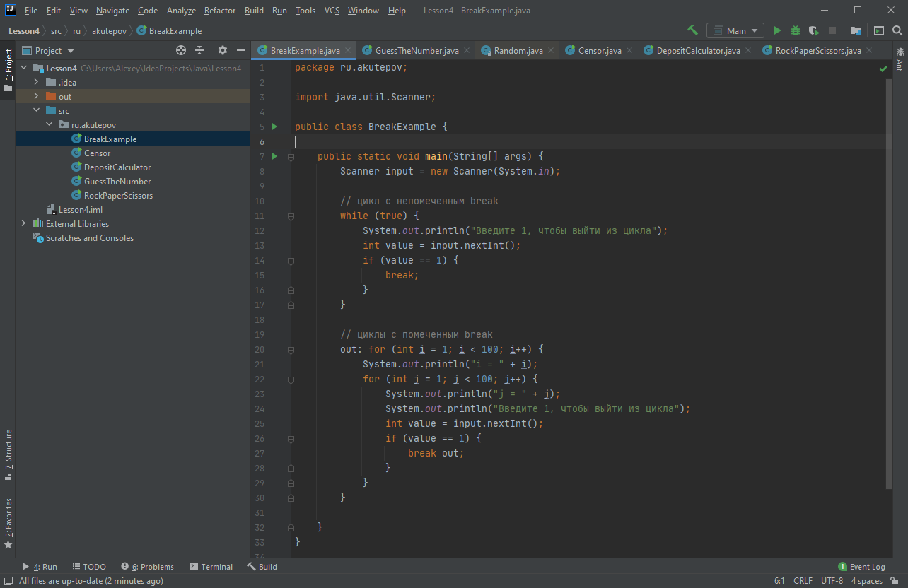The image size is (908, 588).
Task: Open Project panel settings gear
Action: pyautogui.click(x=223, y=50)
